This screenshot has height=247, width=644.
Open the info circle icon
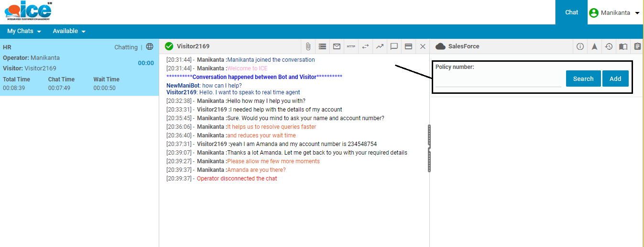pos(580,46)
